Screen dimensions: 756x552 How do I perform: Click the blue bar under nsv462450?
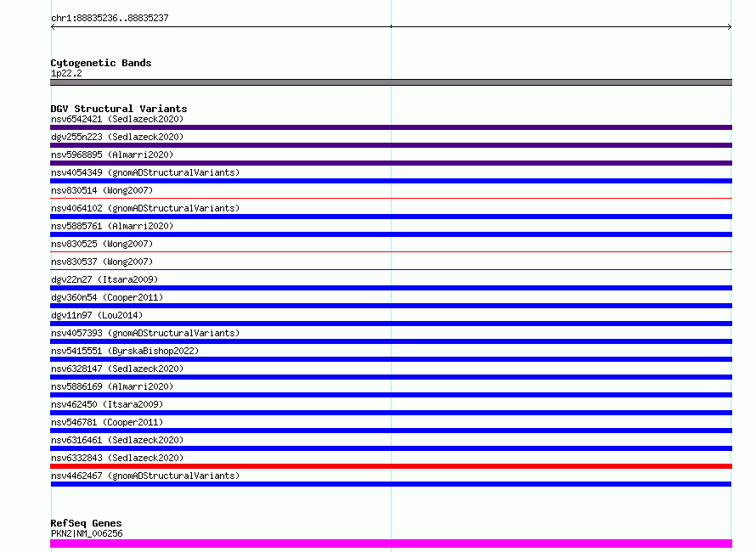point(391,413)
